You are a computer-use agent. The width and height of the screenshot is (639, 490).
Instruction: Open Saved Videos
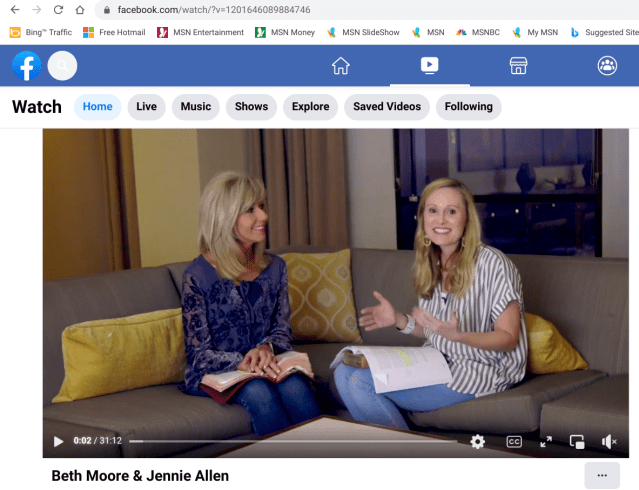(x=388, y=107)
